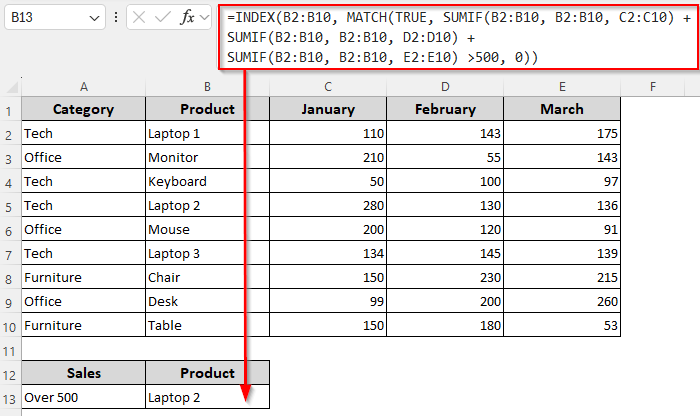Select the January header cell
The image size is (700, 416).
[328, 109]
